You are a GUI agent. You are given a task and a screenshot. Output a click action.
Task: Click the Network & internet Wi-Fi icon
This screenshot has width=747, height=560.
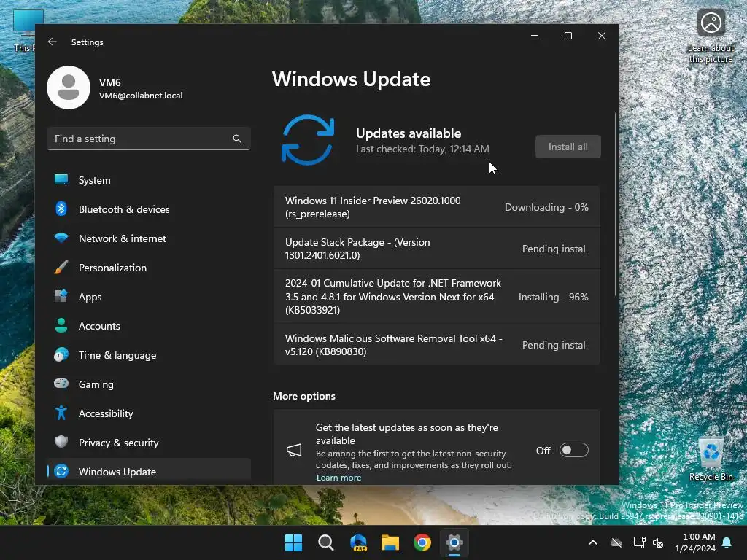click(x=61, y=238)
